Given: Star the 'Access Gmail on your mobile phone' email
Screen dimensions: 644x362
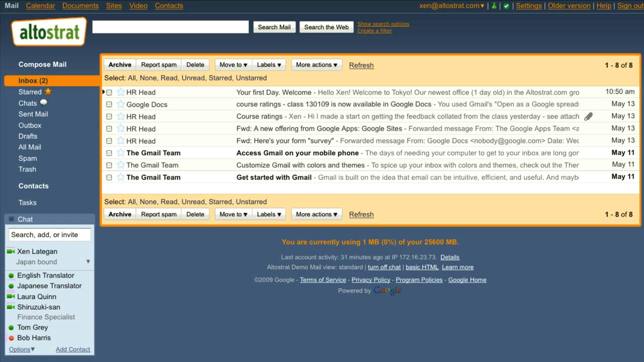Looking at the screenshot, I should [121, 153].
